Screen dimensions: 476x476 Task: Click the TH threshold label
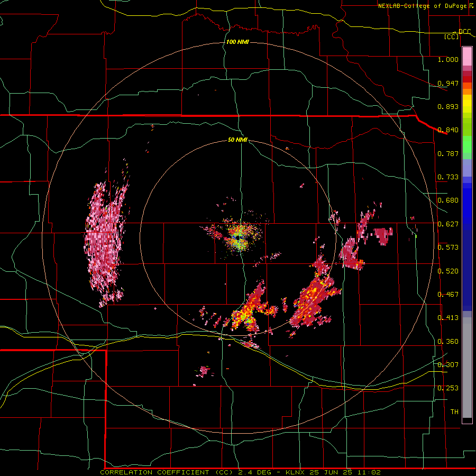point(454,412)
